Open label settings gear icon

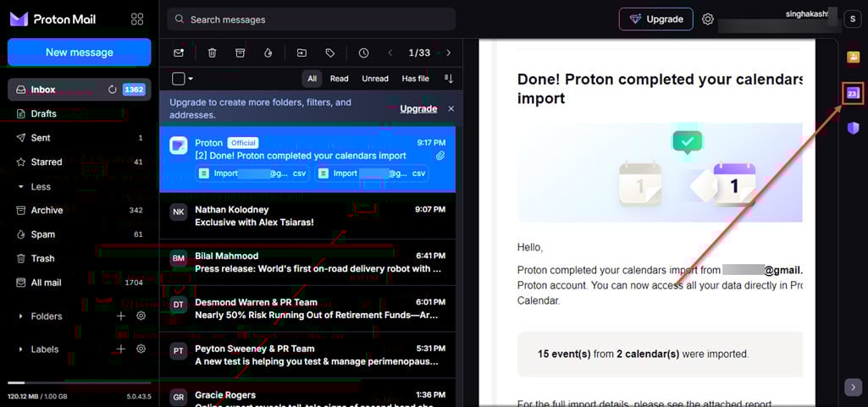click(141, 349)
